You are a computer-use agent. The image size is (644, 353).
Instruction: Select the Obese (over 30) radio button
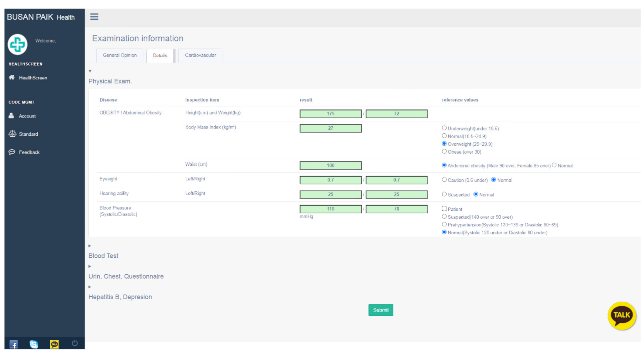tap(444, 151)
